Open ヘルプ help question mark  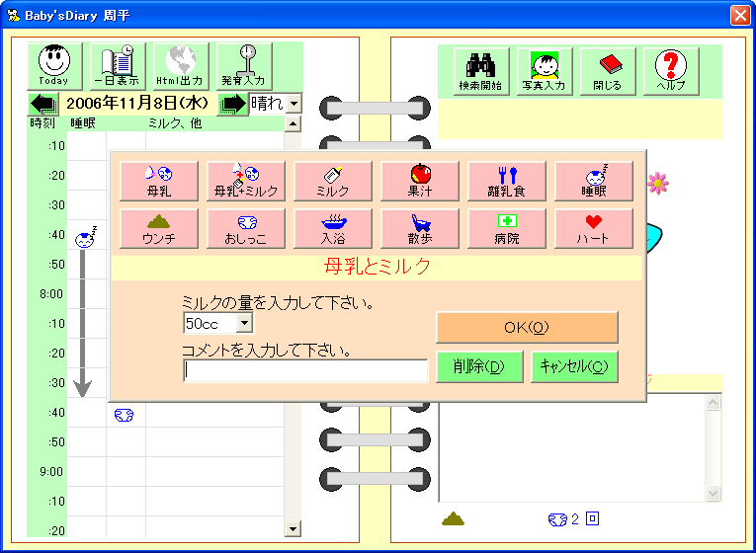pyautogui.click(x=671, y=71)
